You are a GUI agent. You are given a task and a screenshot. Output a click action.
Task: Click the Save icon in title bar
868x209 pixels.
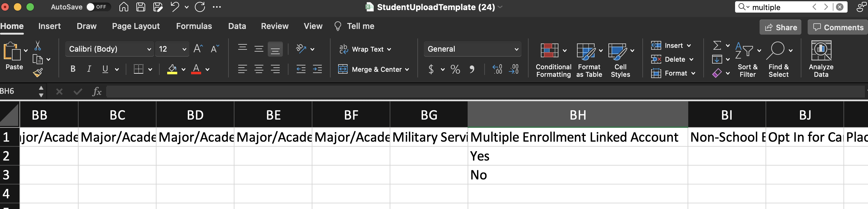point(141,7)
